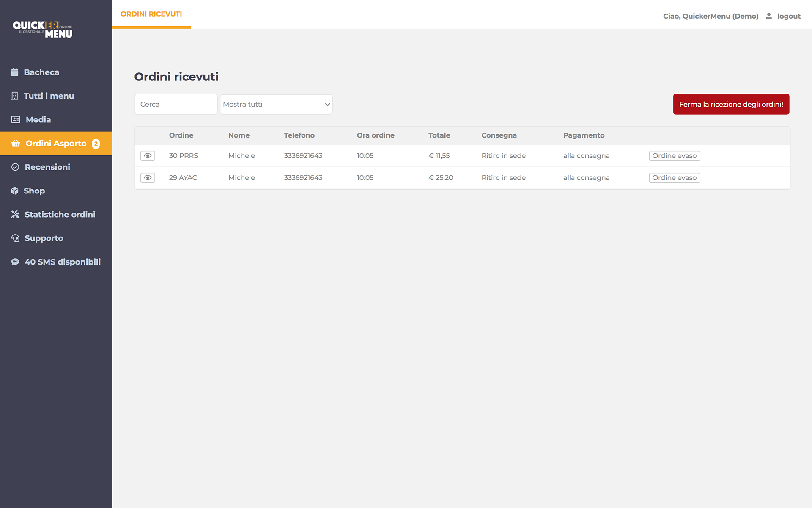Click the Ordini Asporto basket icon
The height and width of the screenshot is (508, 812).
(16, 144)
